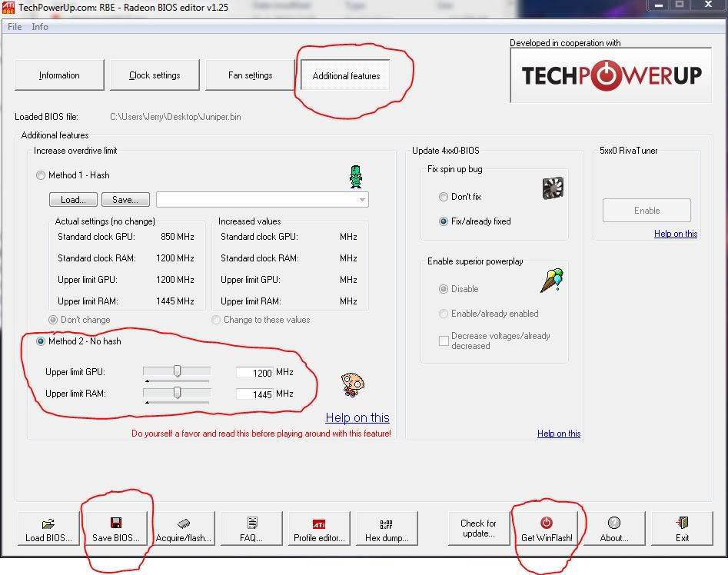Open the About dialog
Screen dimensions: 728x575
click(614, 529)
